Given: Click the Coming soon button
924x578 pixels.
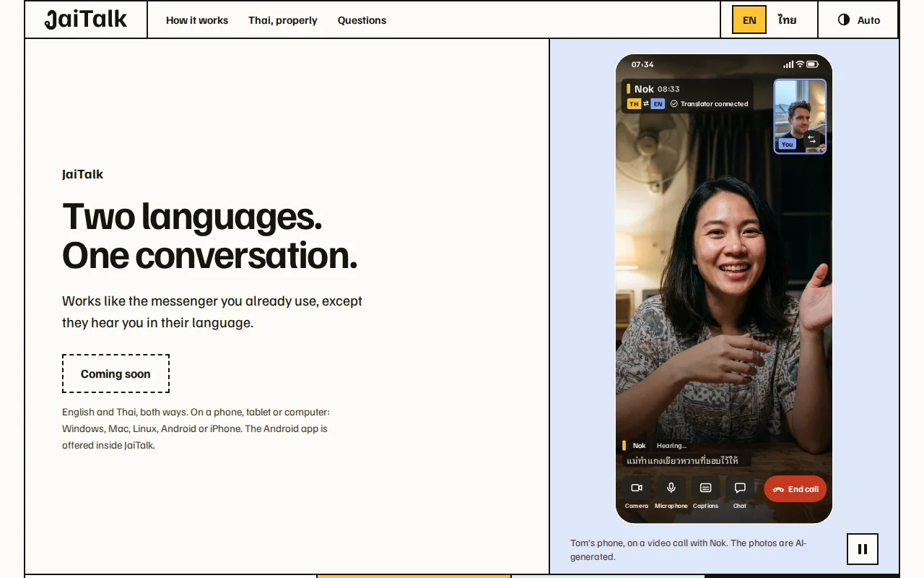Looking at the screenshot, I should click(x=115, y=374).
